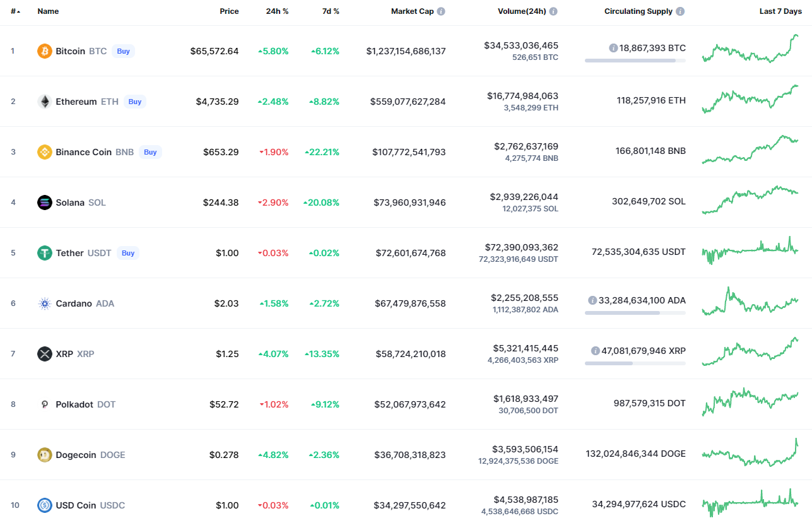Click the XRP coin logo

[x=45, y=354]
